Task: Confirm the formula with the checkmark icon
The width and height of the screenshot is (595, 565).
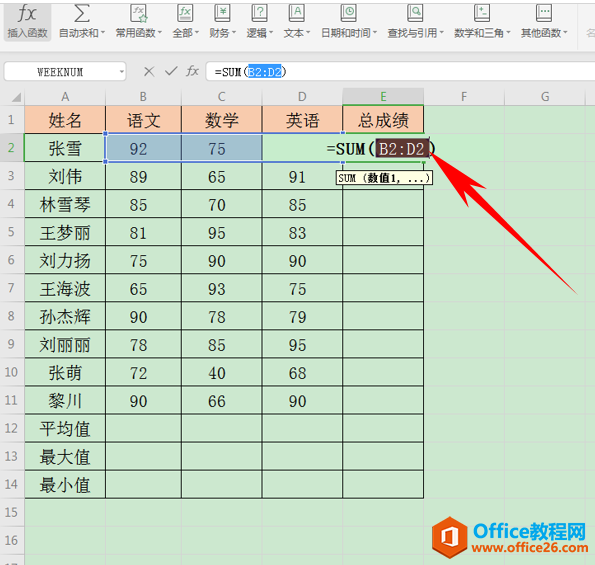Action: 171,71
